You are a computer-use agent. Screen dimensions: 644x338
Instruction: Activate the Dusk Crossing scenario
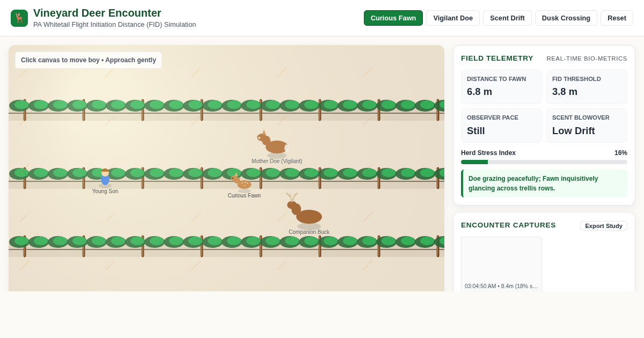[x=566, y=18]
